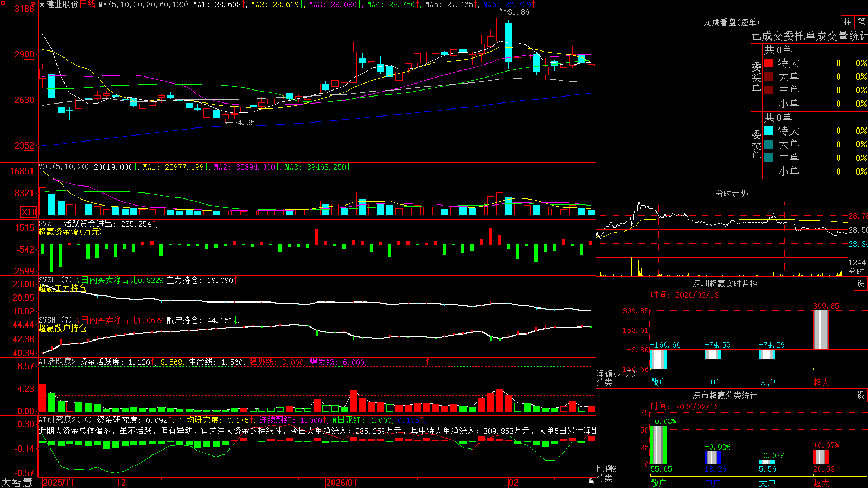This screenshot has width=868, height=488.
Task: Jump to the 2025/11 timeline marker
Action: tap(58, 483)
